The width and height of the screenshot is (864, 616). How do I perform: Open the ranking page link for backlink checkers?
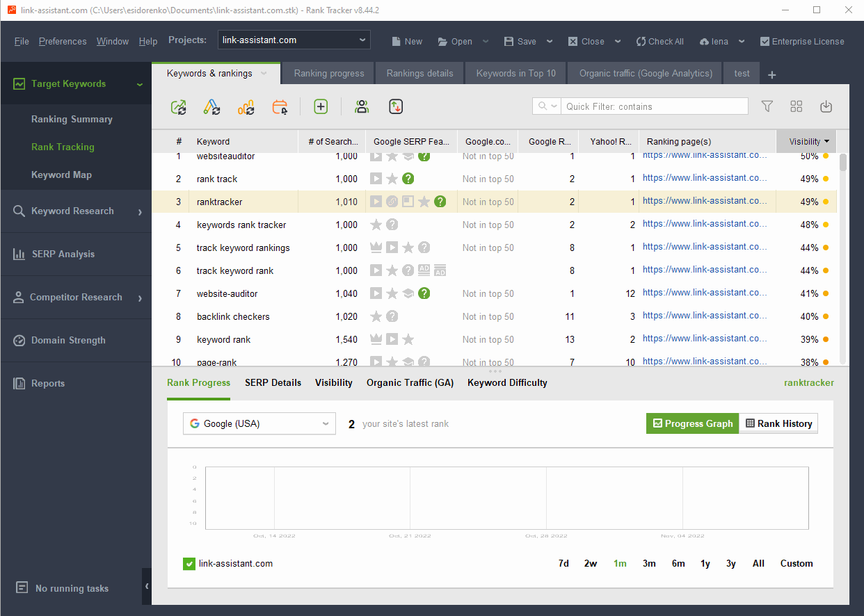coord(705,316)
